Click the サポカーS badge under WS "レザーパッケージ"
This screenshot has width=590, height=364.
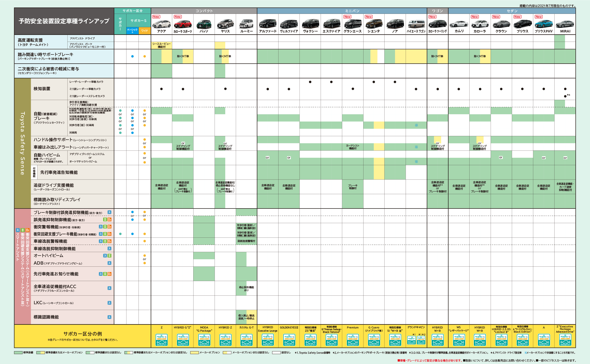(x=459, y=340)
